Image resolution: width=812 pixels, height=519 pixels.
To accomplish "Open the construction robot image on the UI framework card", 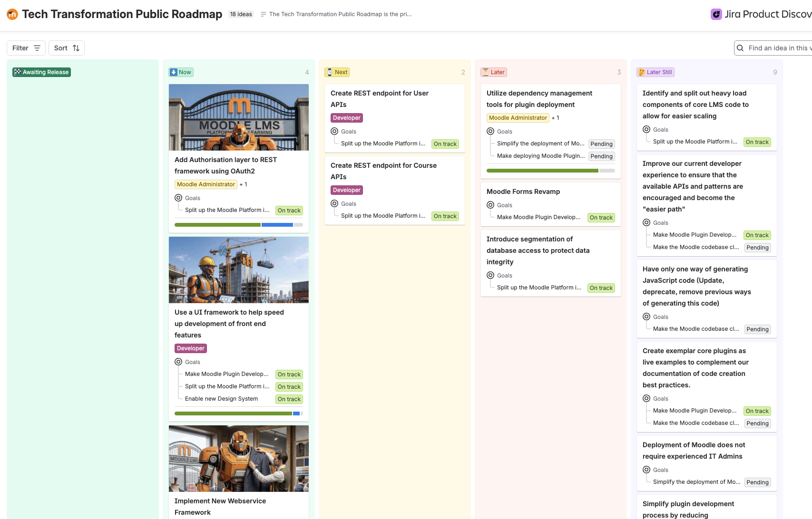I will click(239, 270).
